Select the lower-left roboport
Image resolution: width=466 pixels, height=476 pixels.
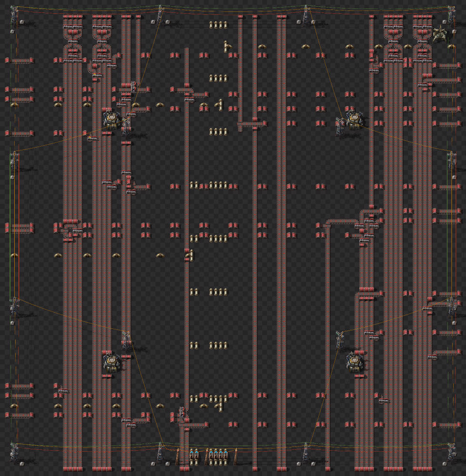[x=111, y=362]
